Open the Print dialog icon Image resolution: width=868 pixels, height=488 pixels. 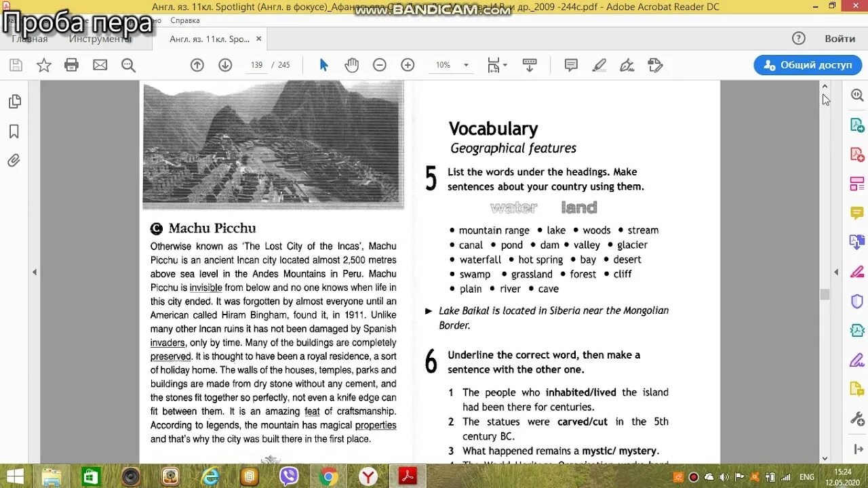pos(71,65)
